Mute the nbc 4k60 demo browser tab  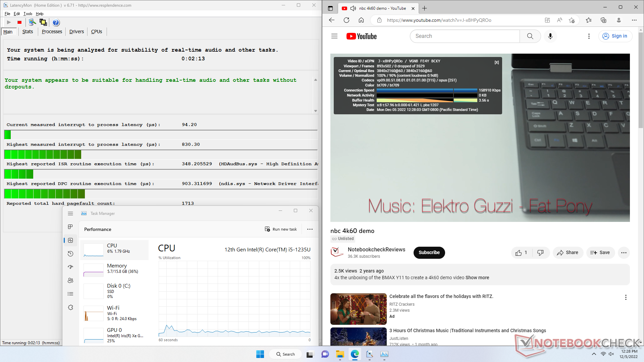(353, 8)
